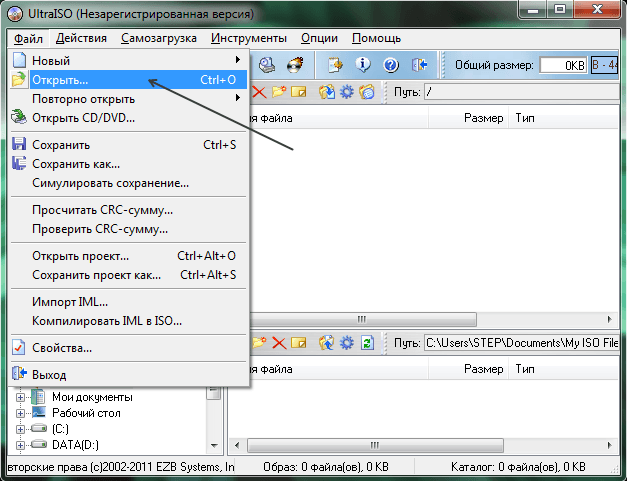Click the lower pane Размер column header
Image resolution: width=627 pixels, height=481 pixels.
[468, 369]
